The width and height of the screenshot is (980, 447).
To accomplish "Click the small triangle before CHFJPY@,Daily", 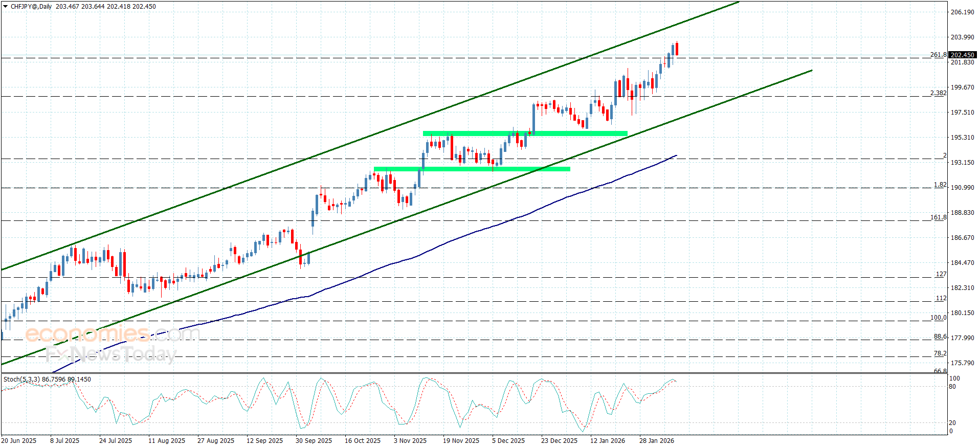I will pyautogui.click(x=6, y=7).
